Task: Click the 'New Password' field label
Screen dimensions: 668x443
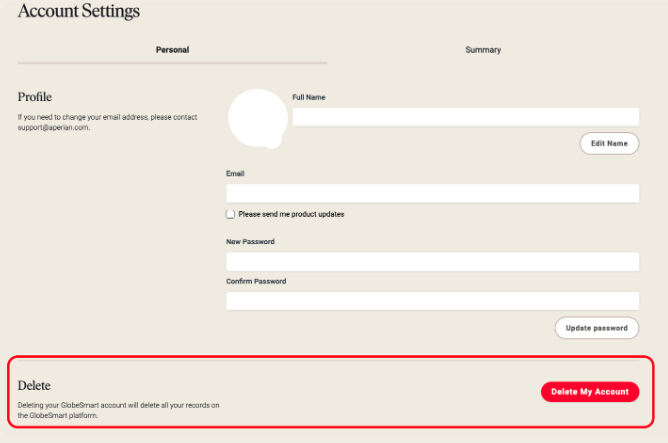Action: [x=250, y=242]
